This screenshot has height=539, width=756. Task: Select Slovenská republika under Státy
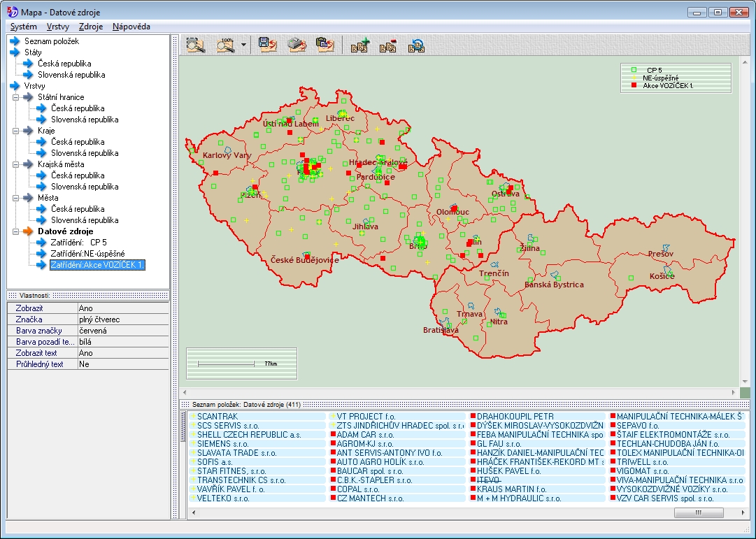tap(71, 75)
